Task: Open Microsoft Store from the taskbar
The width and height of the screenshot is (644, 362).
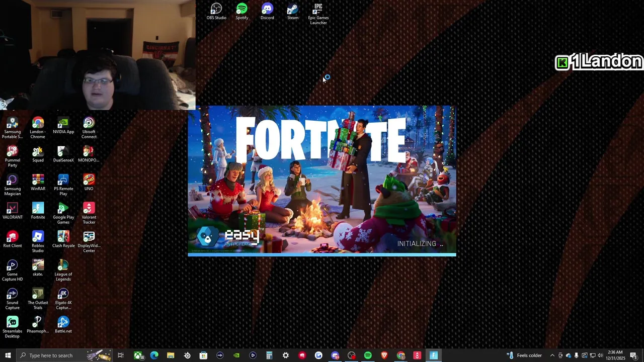Action: tap(203, 355)
